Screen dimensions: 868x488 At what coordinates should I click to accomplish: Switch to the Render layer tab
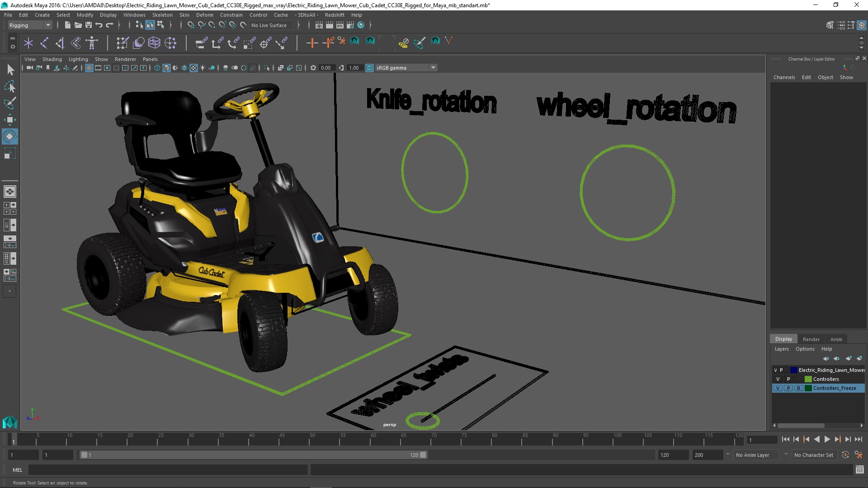[811, 339]
